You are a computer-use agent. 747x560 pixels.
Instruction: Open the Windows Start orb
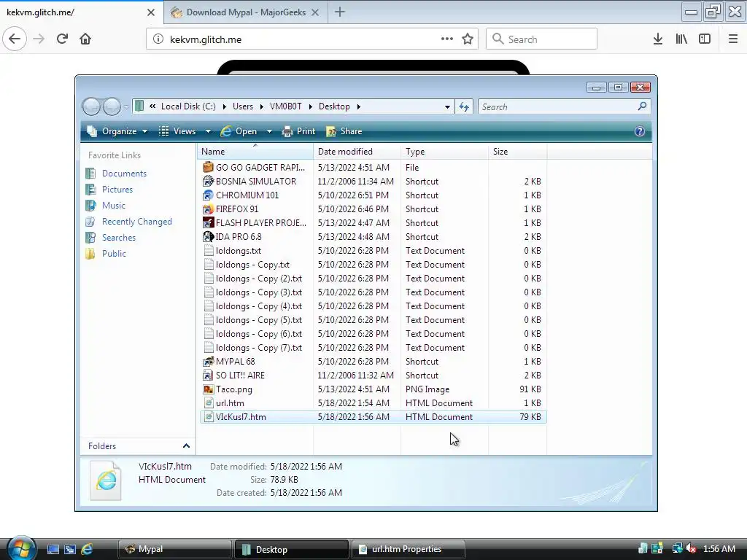[x=21, y=548]
